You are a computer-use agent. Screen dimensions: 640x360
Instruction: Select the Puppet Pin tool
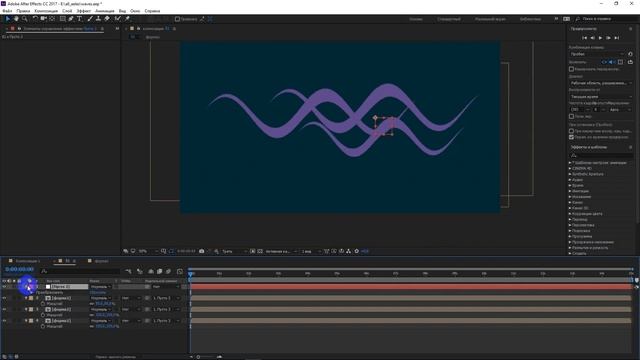[127, 19]
